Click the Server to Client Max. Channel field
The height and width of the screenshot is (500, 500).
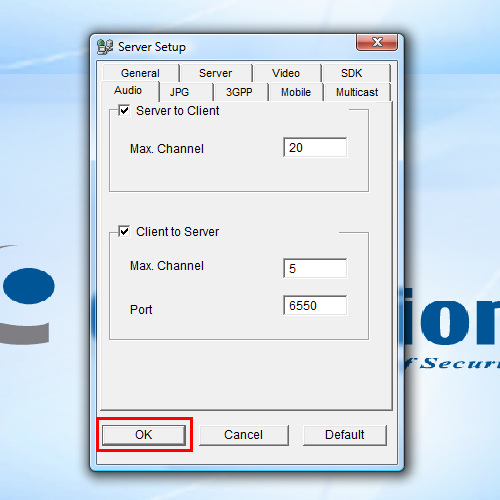(x=315, y=147)
